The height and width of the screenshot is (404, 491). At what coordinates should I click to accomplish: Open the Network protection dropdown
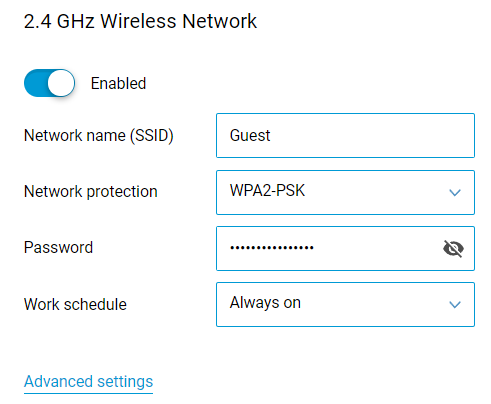(345, 192)
